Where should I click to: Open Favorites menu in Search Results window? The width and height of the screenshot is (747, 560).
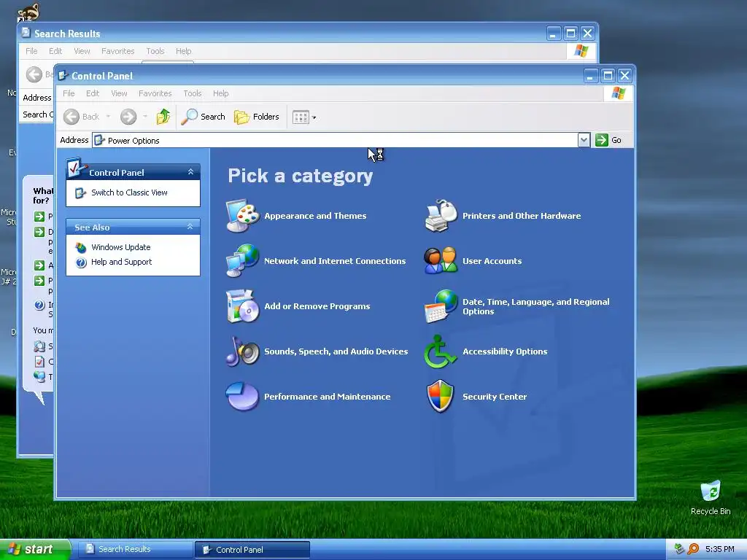117,51
